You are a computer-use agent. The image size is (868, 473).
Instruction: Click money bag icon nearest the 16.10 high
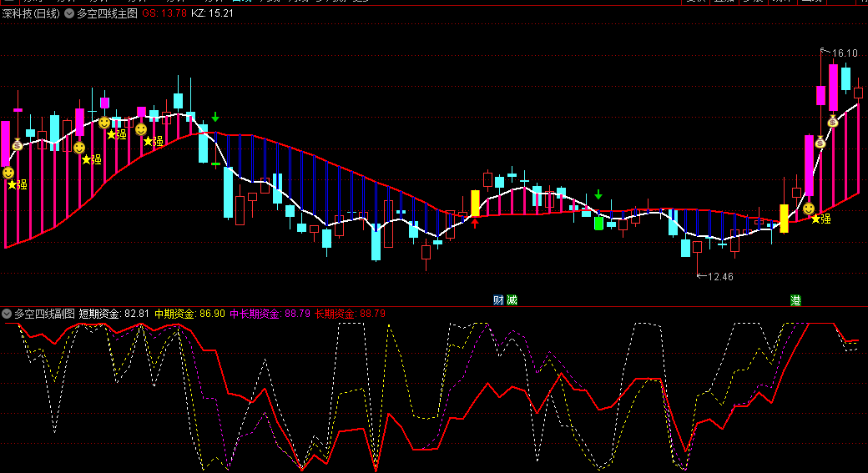tap(832, 121)
